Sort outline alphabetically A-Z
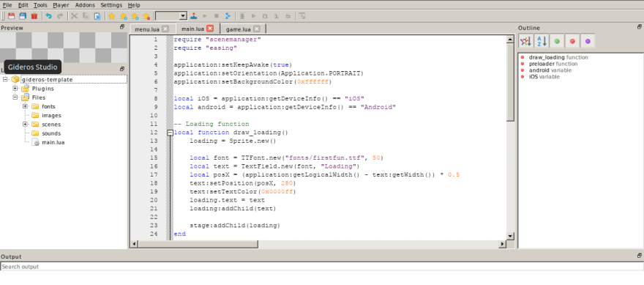Viewport: 644px width, 285px height. (542, 41)
